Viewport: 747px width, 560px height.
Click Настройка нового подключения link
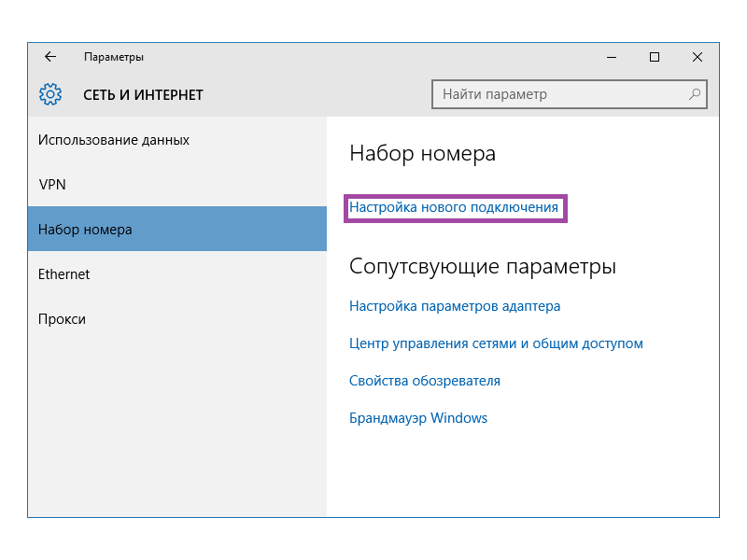[454, 207]
